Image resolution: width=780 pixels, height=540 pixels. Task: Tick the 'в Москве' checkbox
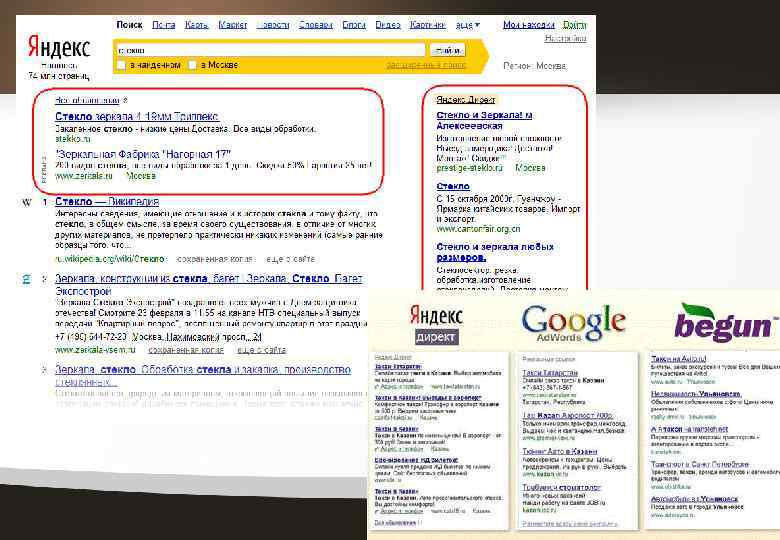tap(193, 65)
